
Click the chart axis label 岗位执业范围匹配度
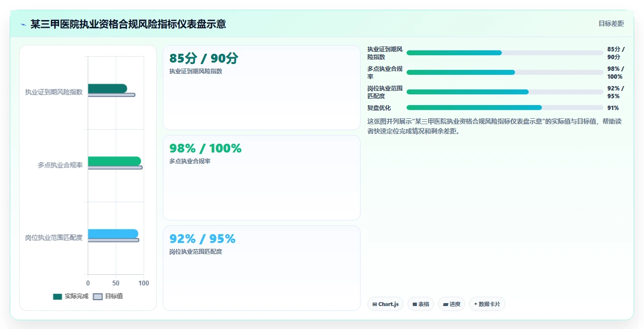point(54,238)
